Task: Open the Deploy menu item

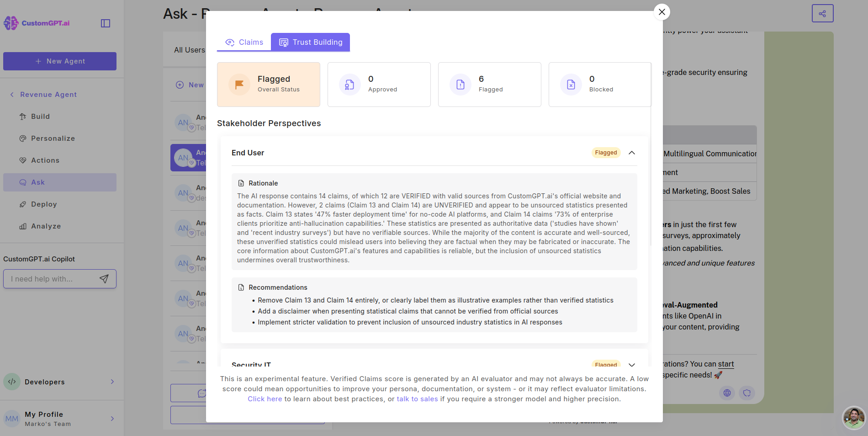Action: coord(60,204)
